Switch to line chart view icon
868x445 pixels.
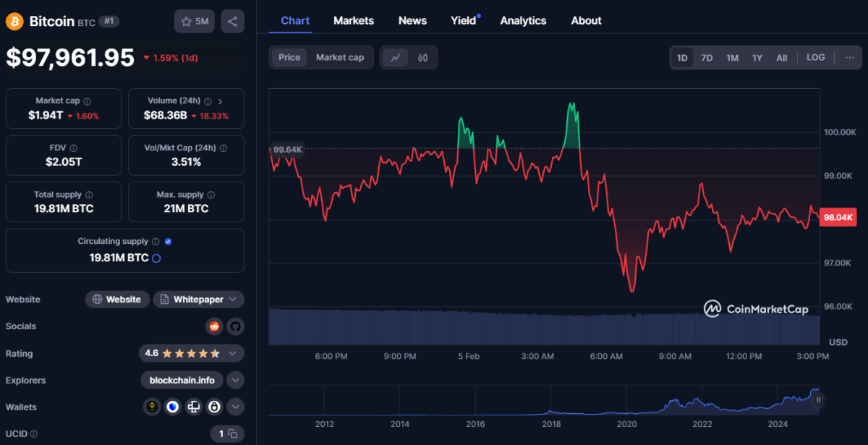(x=395, y=58)
